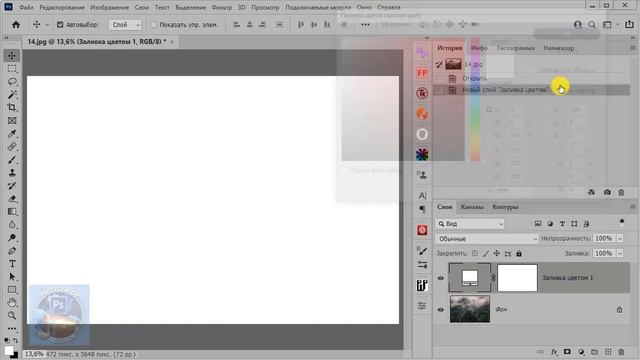Open the Изображение menu
The width and height of the screenshot is (640, 360).
(x=109, y=7)
